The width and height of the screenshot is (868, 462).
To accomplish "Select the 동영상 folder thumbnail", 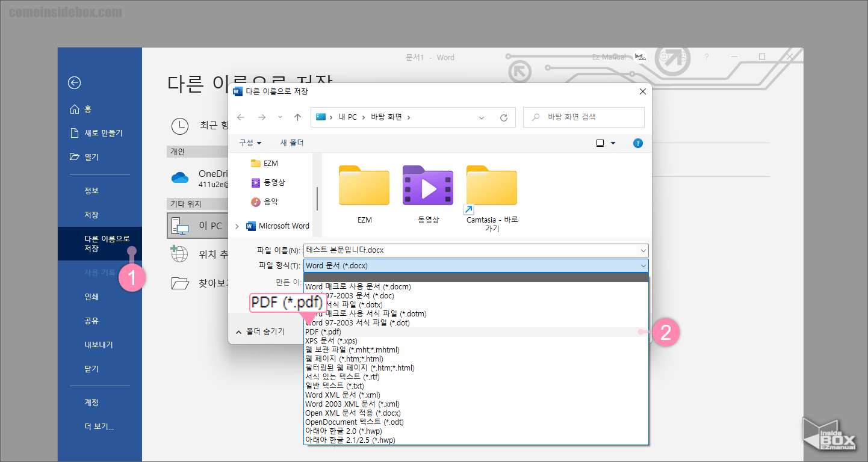I will coord(428,194).
